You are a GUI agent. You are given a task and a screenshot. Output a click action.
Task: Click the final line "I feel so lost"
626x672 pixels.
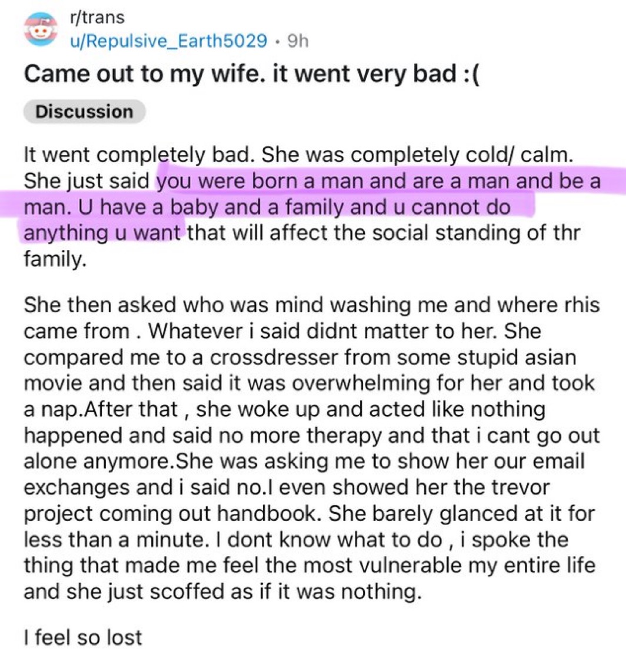(82, 637)
